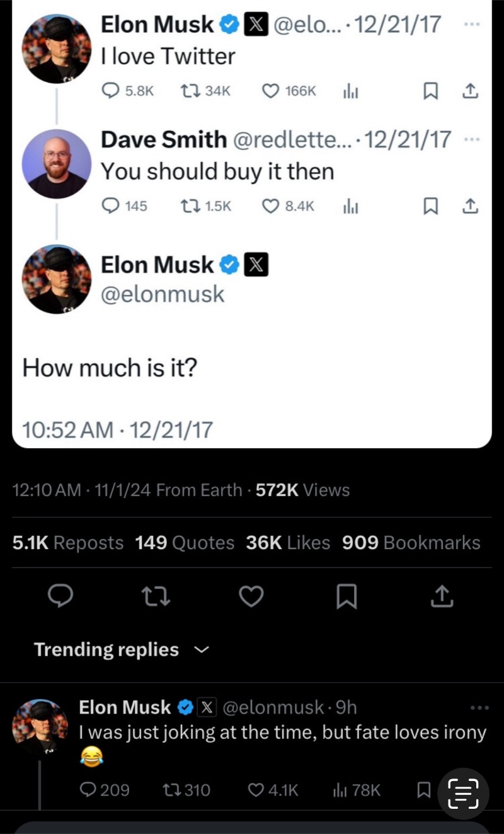504x834 pixels.
Task: Like the main post with heart icon
Action: coord(251,596)
